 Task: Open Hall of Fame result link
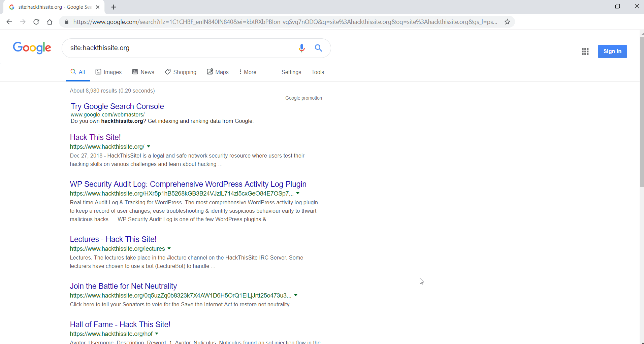tap(120, 324)
